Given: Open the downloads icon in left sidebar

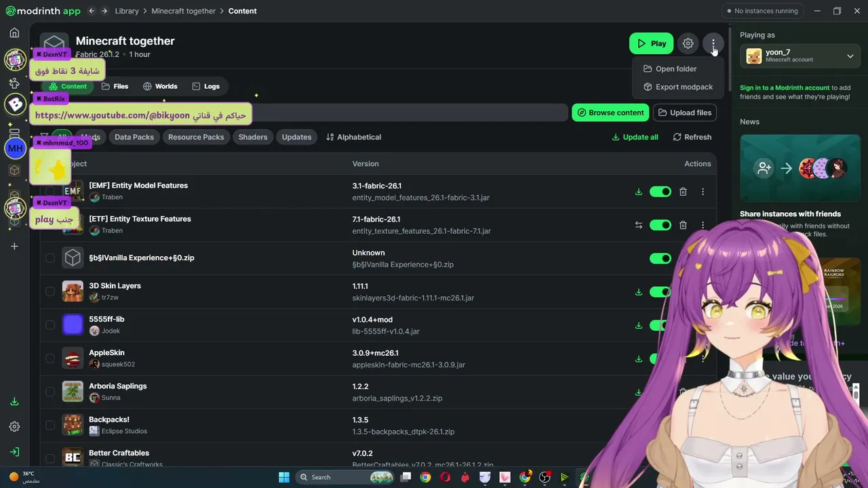Looking at the screenshot, I should [x=14, y=401].
